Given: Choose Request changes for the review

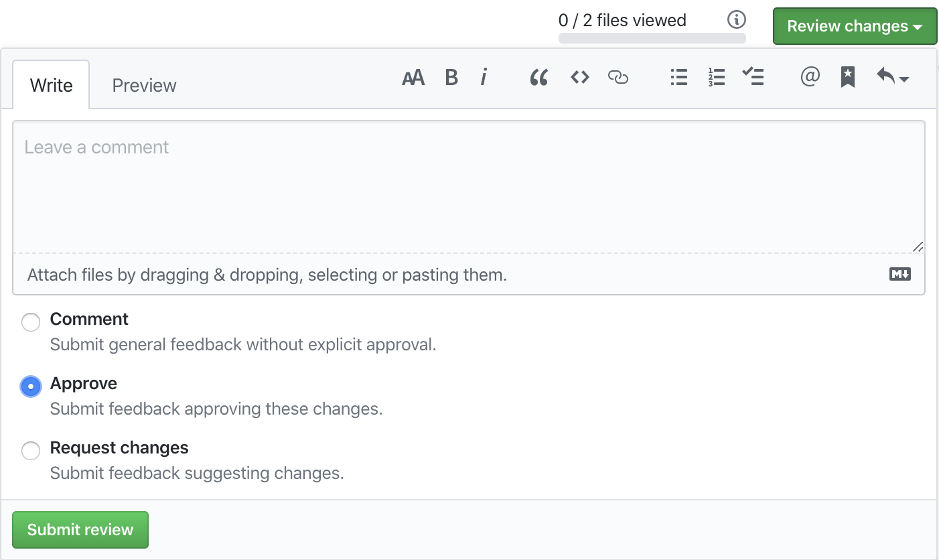Looking at the screenshot, I should [x=31, y=451].
